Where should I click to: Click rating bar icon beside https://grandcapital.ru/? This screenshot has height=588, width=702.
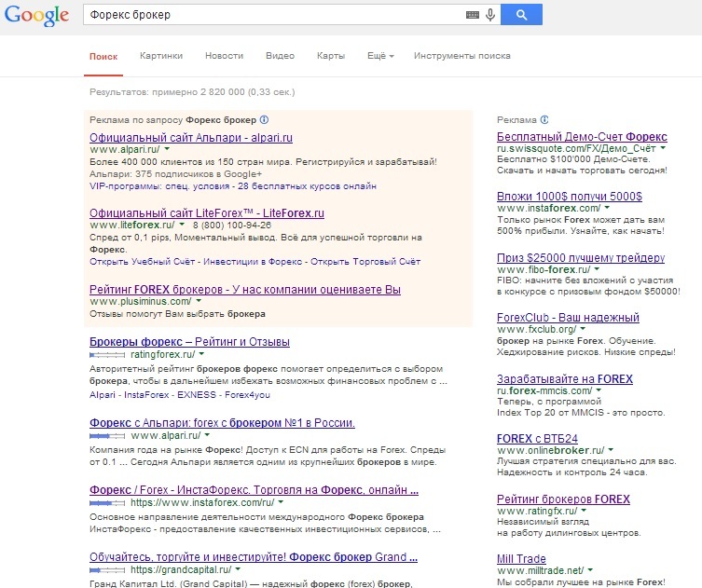click(x=107, y=570)
